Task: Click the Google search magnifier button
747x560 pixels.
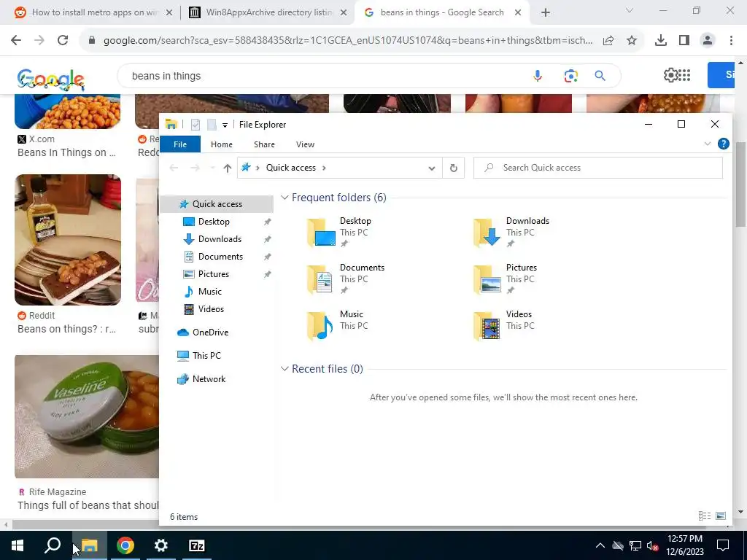Action: tap(600, 76)
